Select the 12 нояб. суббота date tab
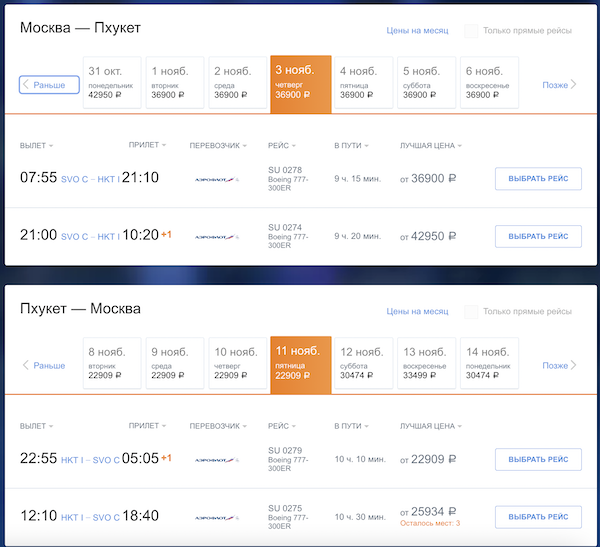The height and width of the screenshot is (547, 600). click(x=364, y=362)
